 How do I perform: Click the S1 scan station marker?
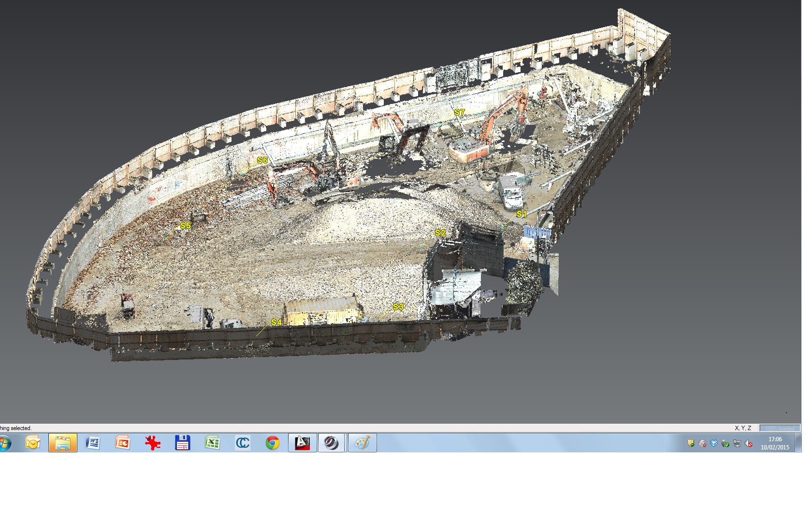pyautogui.click(x=522, y=214)
